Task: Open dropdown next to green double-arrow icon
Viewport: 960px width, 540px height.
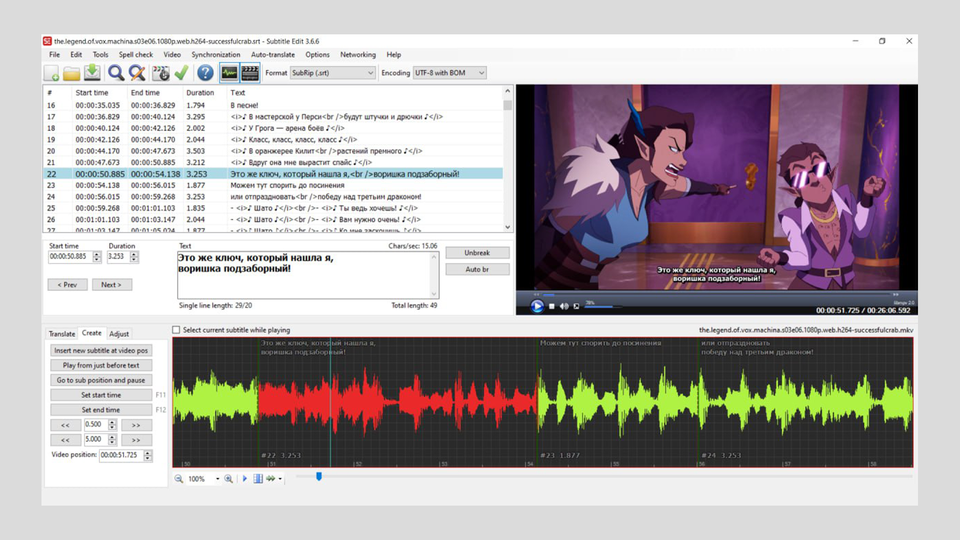Action: click(x=280, y=479)
